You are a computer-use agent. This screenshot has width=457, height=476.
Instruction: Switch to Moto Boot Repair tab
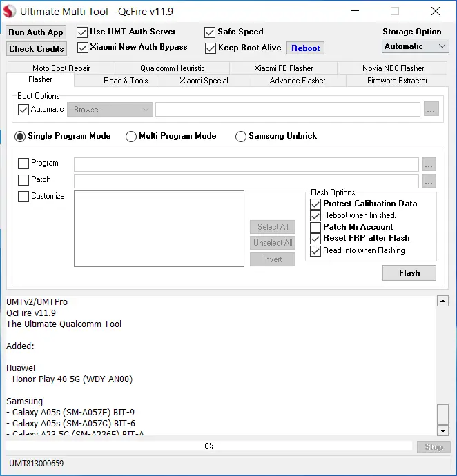pyautogui.click(x=61, y=68)
